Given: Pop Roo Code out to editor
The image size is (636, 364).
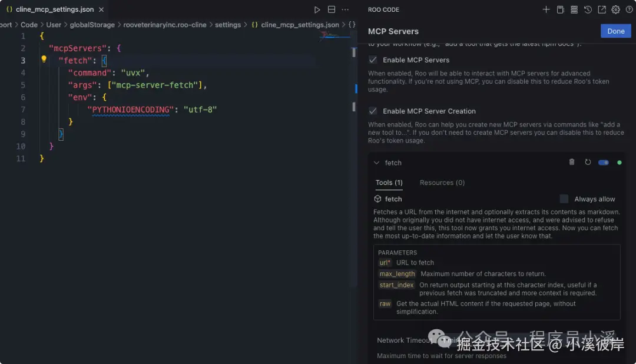Looking at the screenshot, I should (601, 9).
